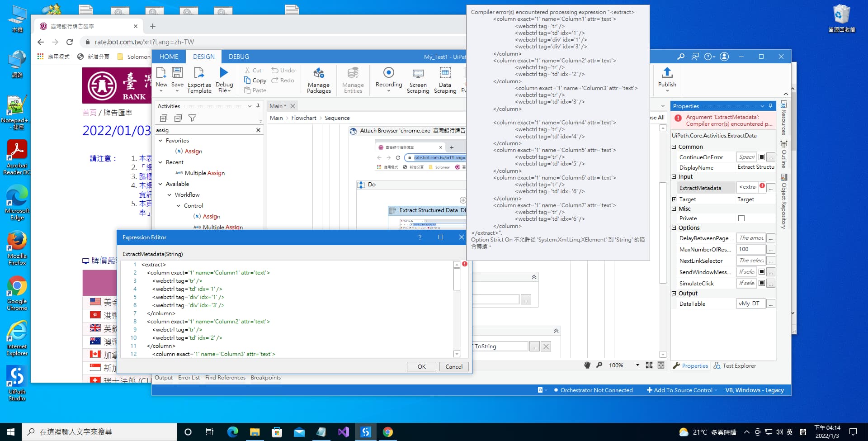Collapse the Favorites group in Activities
Screen dimensions: 868x441
tap(160, 141)
